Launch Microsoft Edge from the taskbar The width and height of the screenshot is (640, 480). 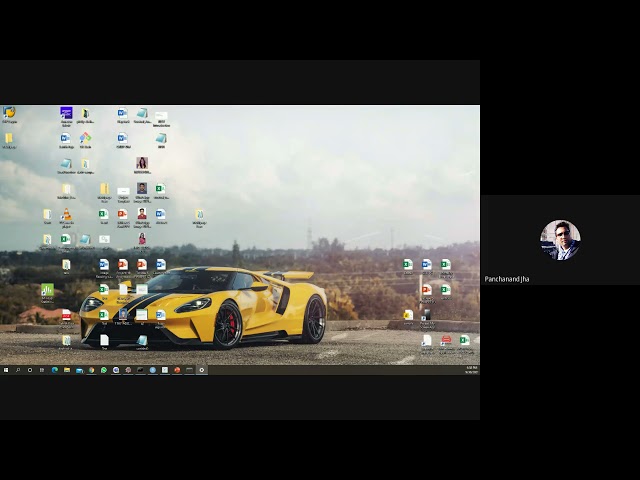(54, 370)
